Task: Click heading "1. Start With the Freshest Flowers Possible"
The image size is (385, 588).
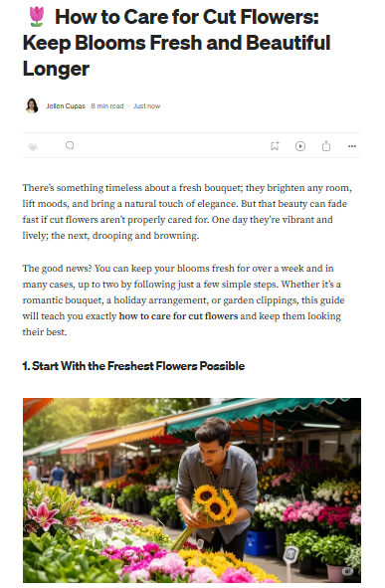Action: point(133,366)
